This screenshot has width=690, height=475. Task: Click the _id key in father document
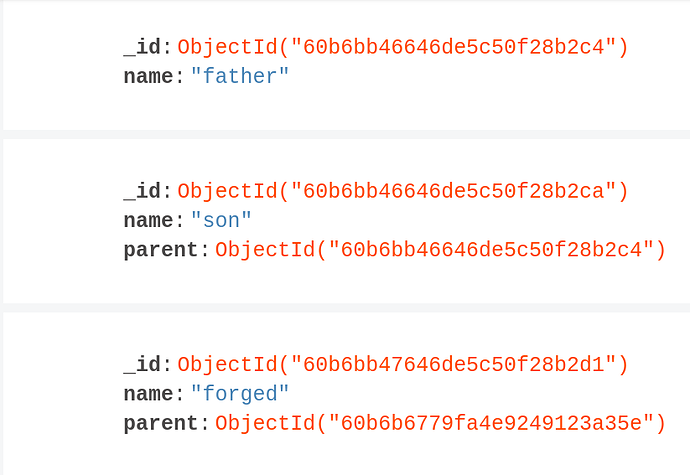[142, 47]
